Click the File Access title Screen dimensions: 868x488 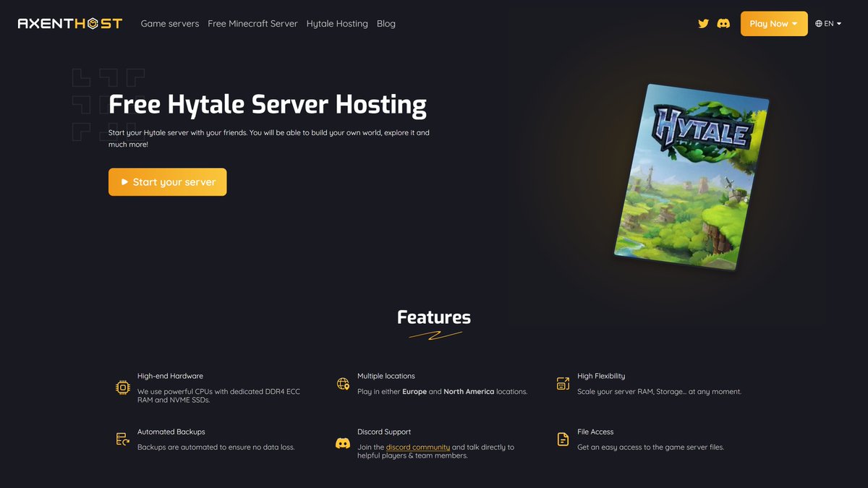coord(595,432)
